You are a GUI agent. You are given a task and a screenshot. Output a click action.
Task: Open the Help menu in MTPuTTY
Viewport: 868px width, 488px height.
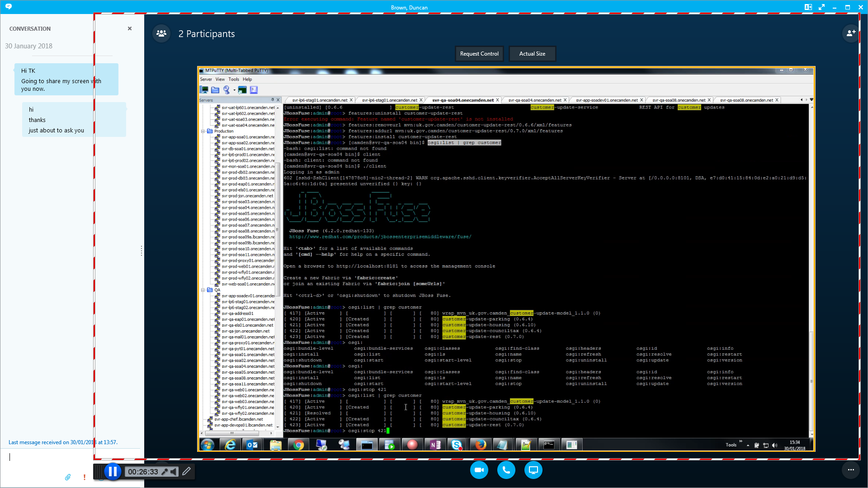pos(247,80)
